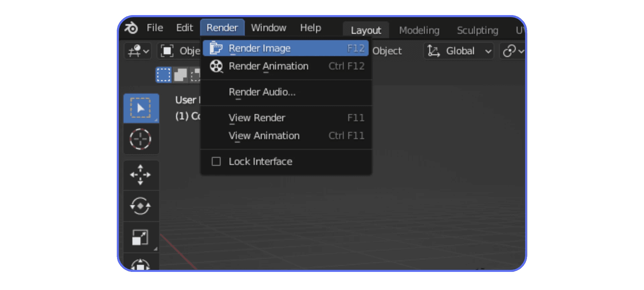This screenshot has height=290, width=644.
Task: Choose Render Image from the menu
Action: coord(286,48)
